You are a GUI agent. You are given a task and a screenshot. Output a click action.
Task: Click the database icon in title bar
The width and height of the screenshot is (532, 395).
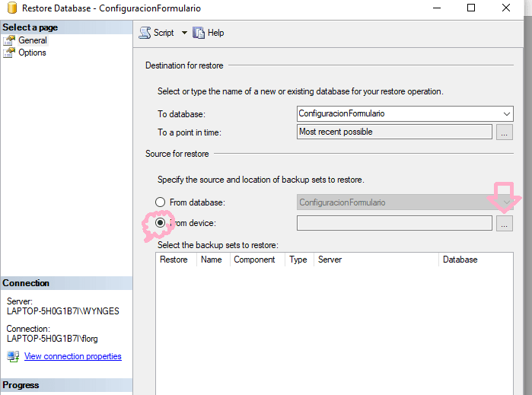click(x=10, y=8)
